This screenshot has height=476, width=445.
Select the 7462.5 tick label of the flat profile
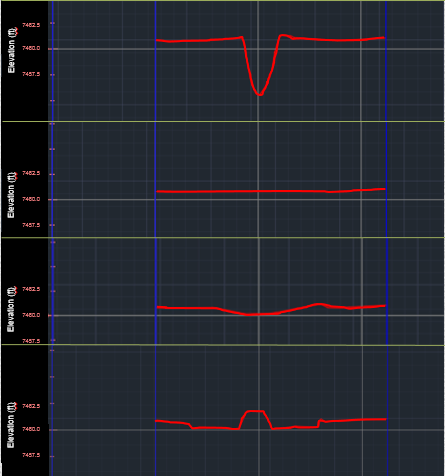(31, 173)
